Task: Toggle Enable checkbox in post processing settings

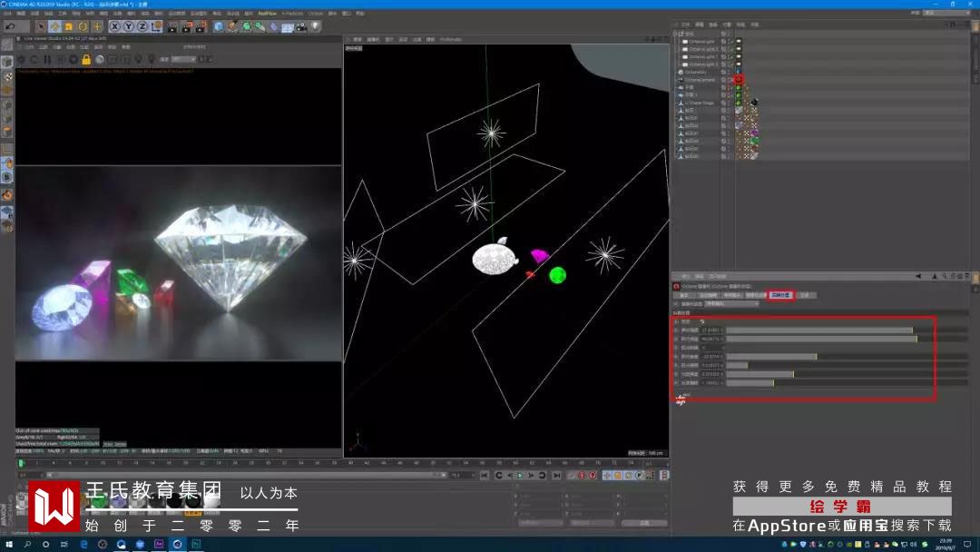Action: click(701, 321)
